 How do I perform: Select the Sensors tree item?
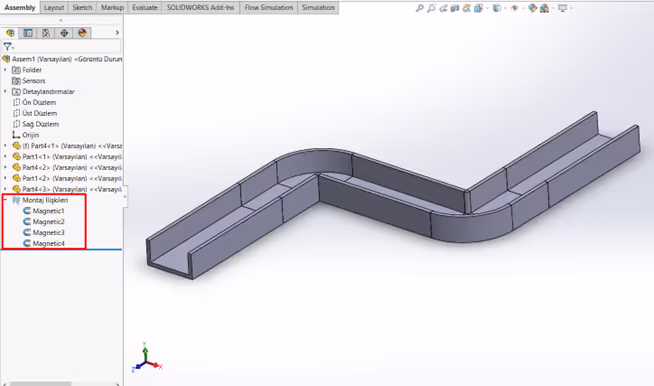pyautogui.click(x=33, y=81)
